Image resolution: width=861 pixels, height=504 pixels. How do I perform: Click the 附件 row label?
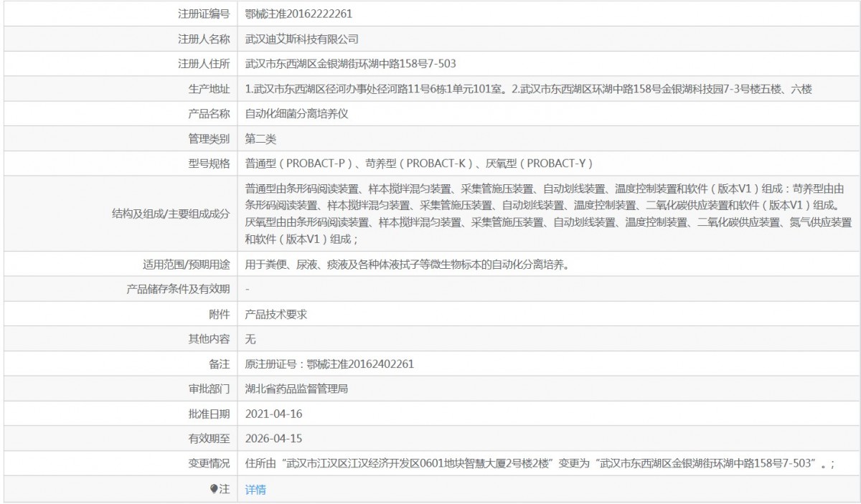[220, 314]
